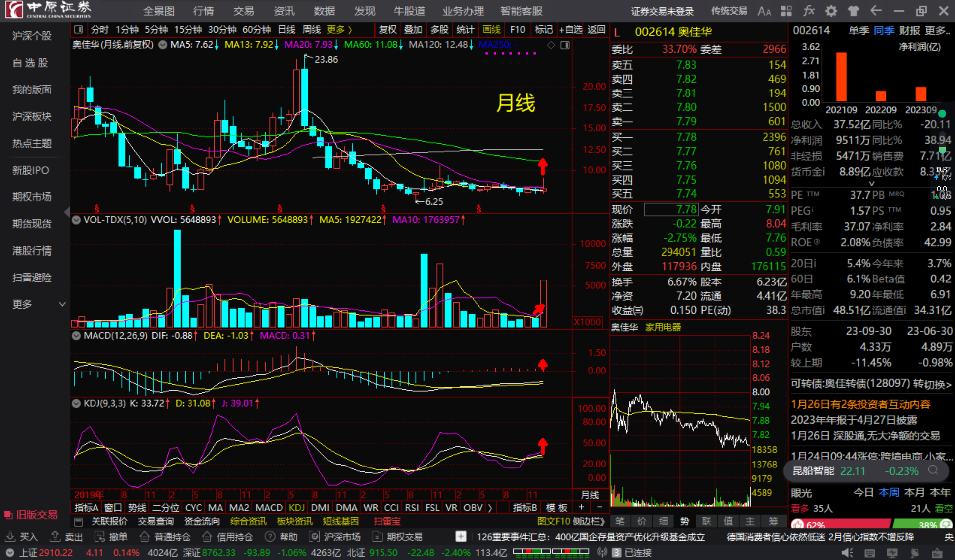Open the layout grid icon in title bar
This screenshot has width=955, height=560.
click(x=786, y=11)
